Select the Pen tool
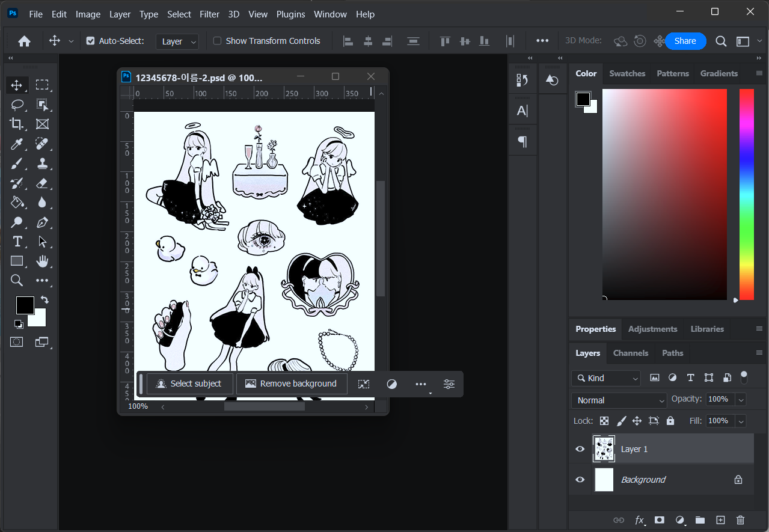The width and height of the screenshot is (769, 532). (42, 222)
